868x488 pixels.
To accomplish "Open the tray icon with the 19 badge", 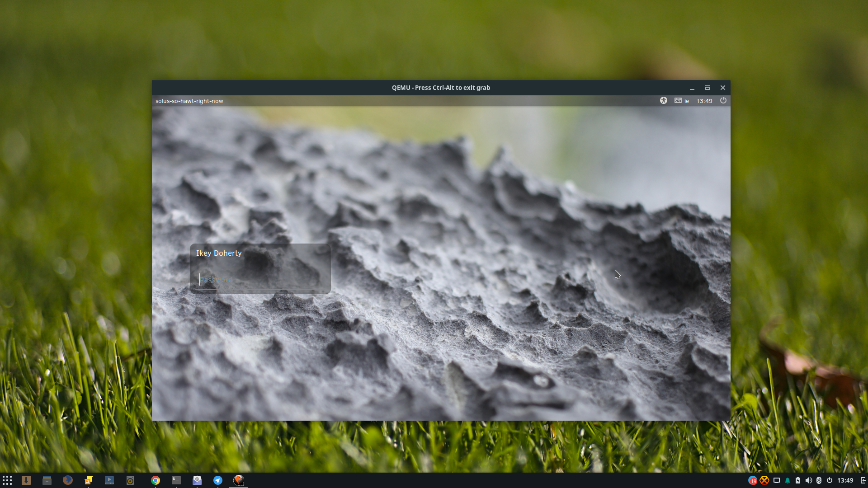I will (x=753, y=480).
